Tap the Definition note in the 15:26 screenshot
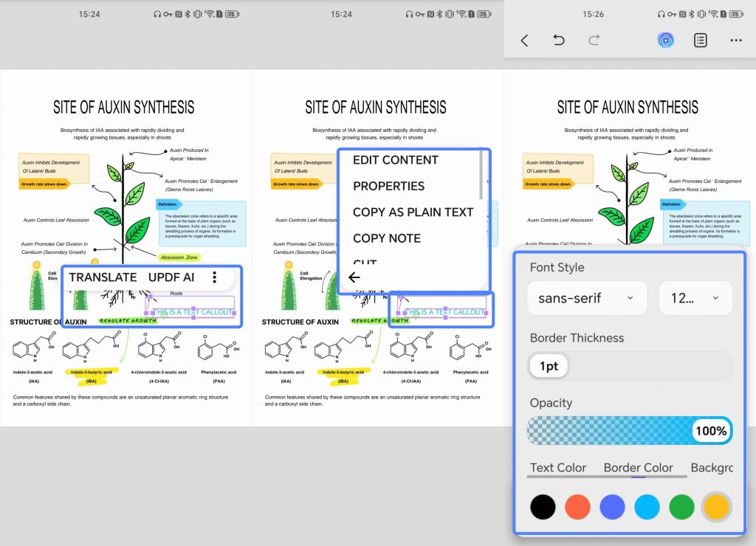The width and height of the screenshot is (756, 546). click(704, 223)
